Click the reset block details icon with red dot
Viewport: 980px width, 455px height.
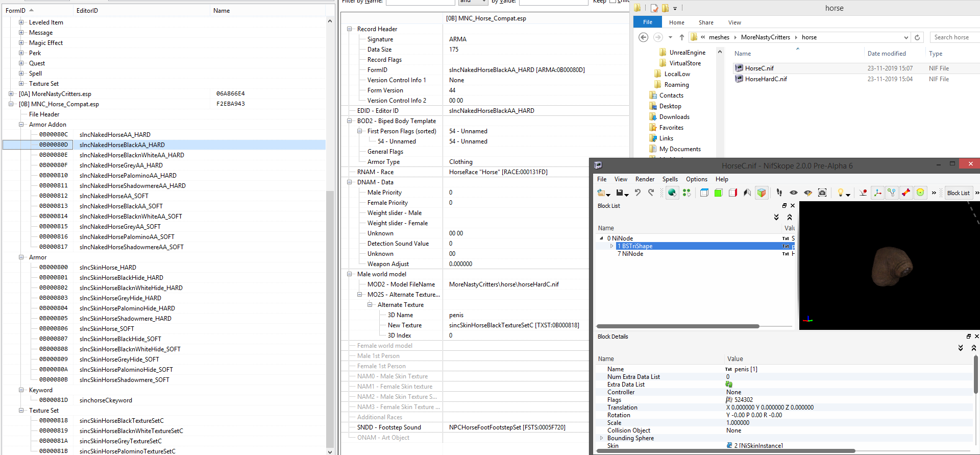[x=863, y=193]
